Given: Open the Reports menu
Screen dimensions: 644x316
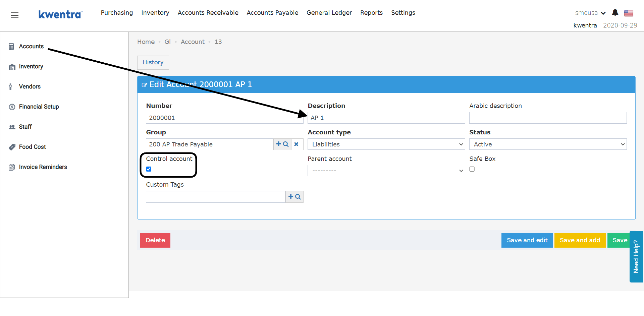Looking at the screenshot, I should [x=371, y=13].
